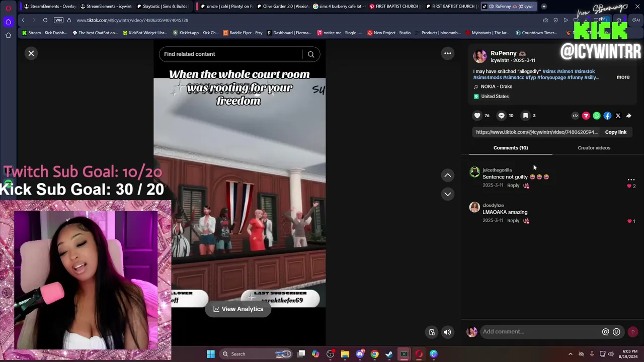Reload the page with the refresh icon
This screenshot has width=644, height=362.
click(45, 20)
